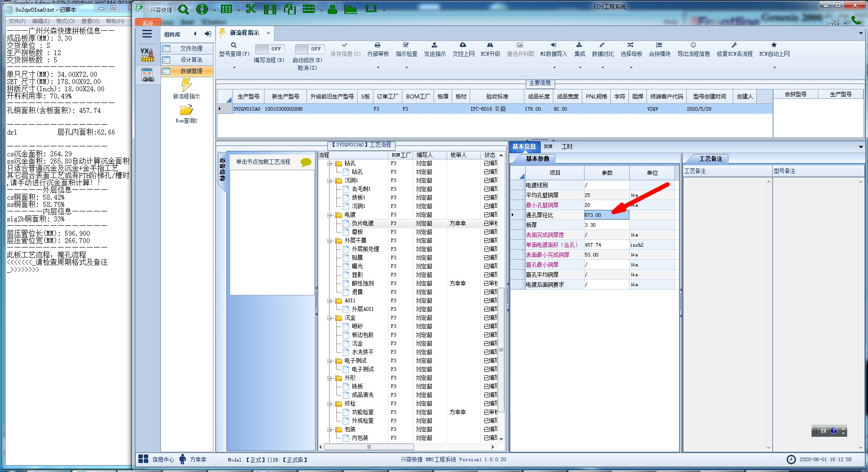Collapse the 组件库 panel with left arrow
Viewport: 868px width, 472px height.
(195, 34)
